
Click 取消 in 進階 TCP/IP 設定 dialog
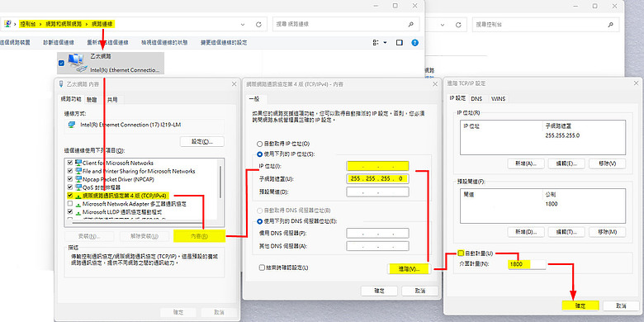coord(621,306)
